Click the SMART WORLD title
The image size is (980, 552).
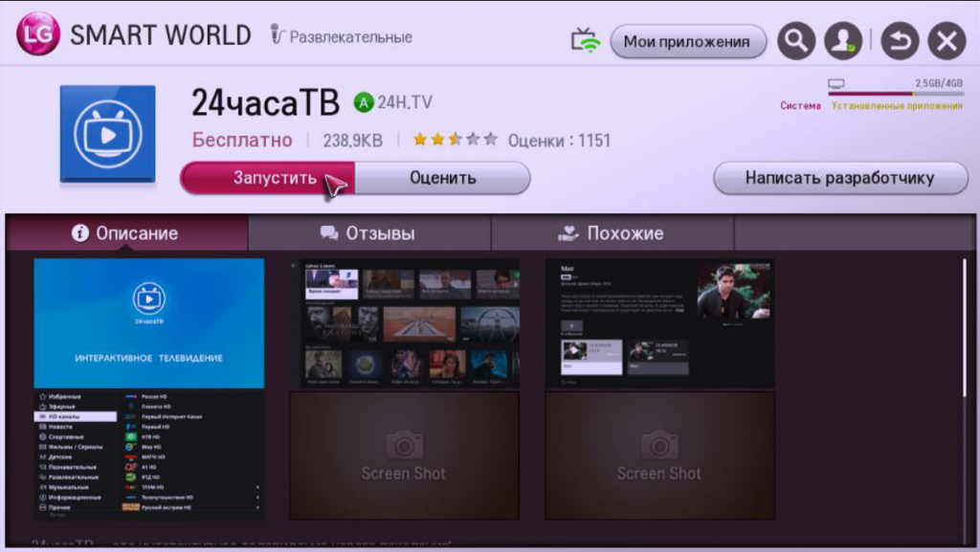point(161,35)
